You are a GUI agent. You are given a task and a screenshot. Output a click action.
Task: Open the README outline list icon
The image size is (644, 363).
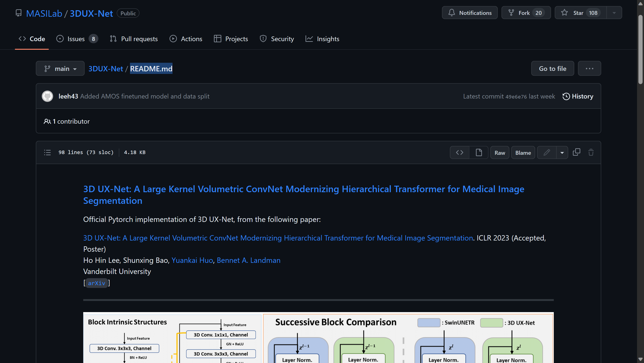pos(47,152)
